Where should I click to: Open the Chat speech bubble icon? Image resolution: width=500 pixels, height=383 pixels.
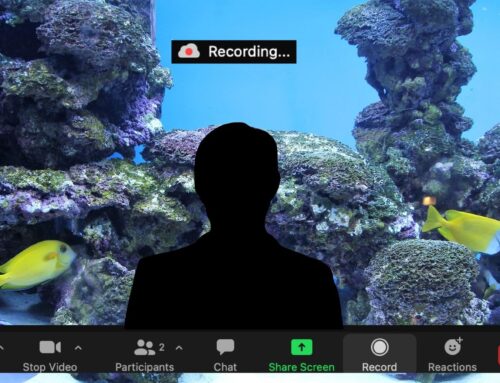pos(225,347)
